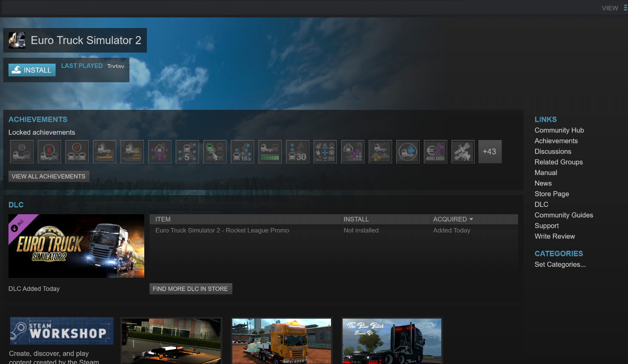The image size is (628, 364).
Task: Open the cargo types grid achievement icon
Action: pyautogui.click(x=325, y=151)
